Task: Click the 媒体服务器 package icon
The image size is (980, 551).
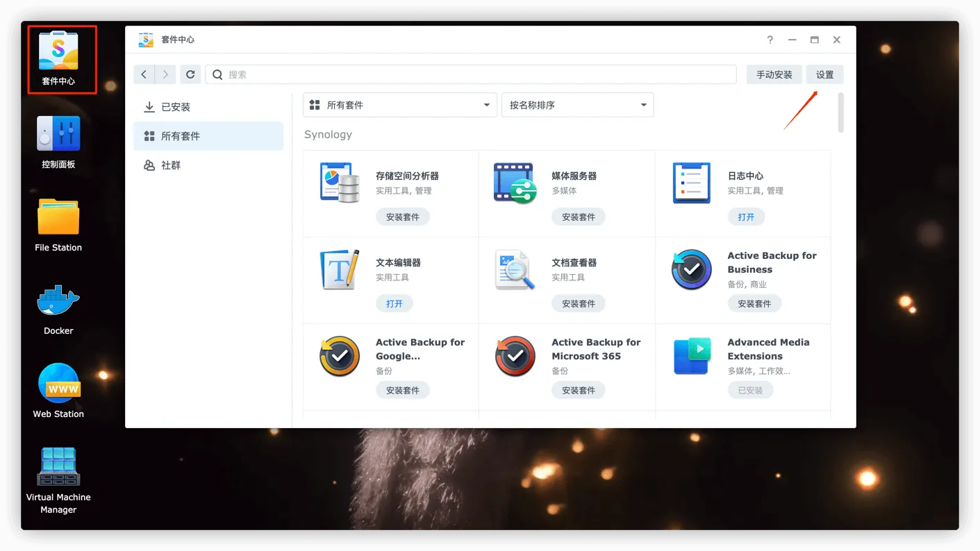Action: click(515, 183)
